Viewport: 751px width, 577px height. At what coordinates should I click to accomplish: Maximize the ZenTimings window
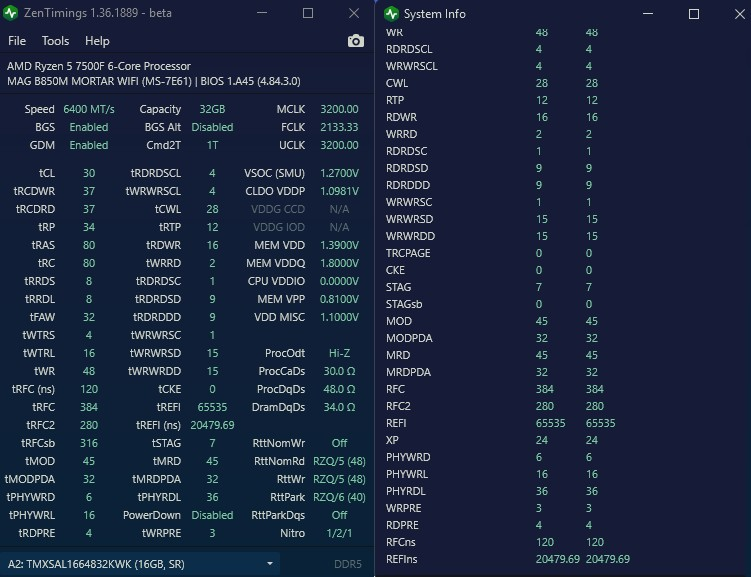(308, 13)
